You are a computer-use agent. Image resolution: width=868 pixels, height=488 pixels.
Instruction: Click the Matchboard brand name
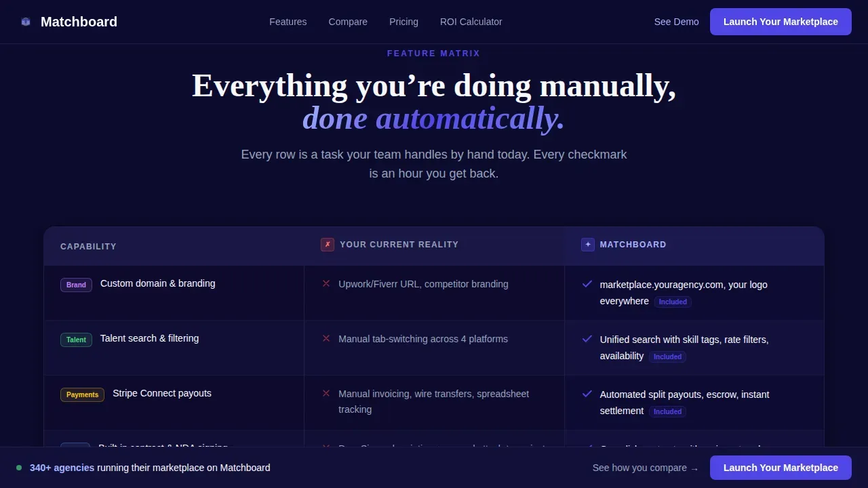tap(79, 22)
